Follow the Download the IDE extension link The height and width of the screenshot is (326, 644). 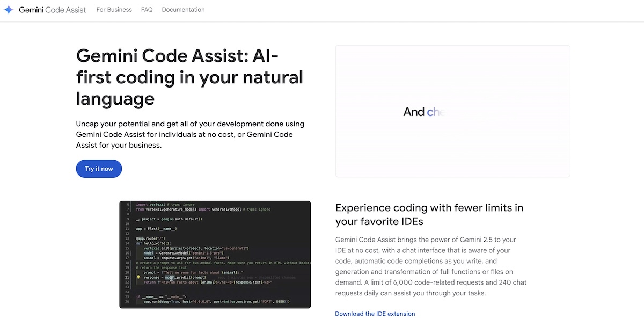click(375, 314)
